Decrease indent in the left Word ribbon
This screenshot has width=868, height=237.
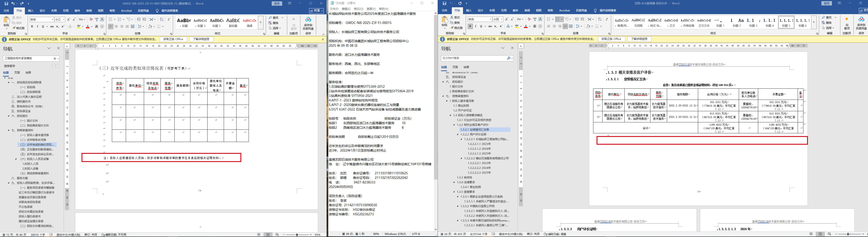click(x=139, y=20)
